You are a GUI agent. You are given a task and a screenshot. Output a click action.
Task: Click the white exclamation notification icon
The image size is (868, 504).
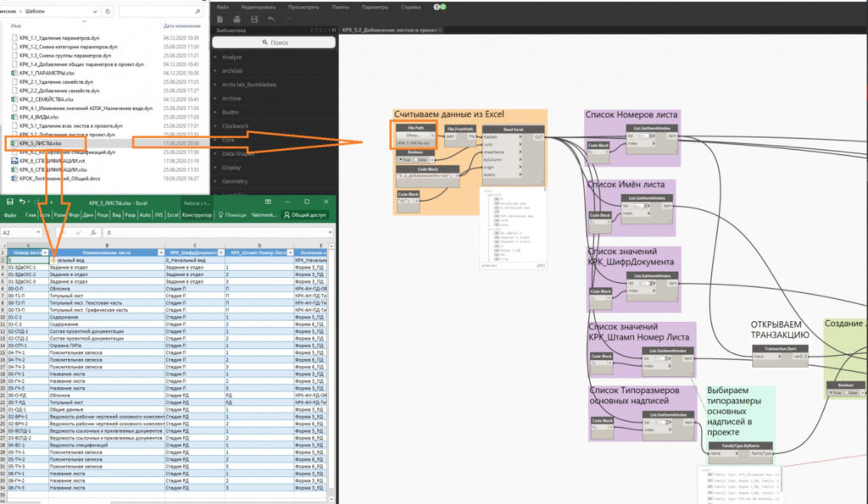tap(437, 7)
